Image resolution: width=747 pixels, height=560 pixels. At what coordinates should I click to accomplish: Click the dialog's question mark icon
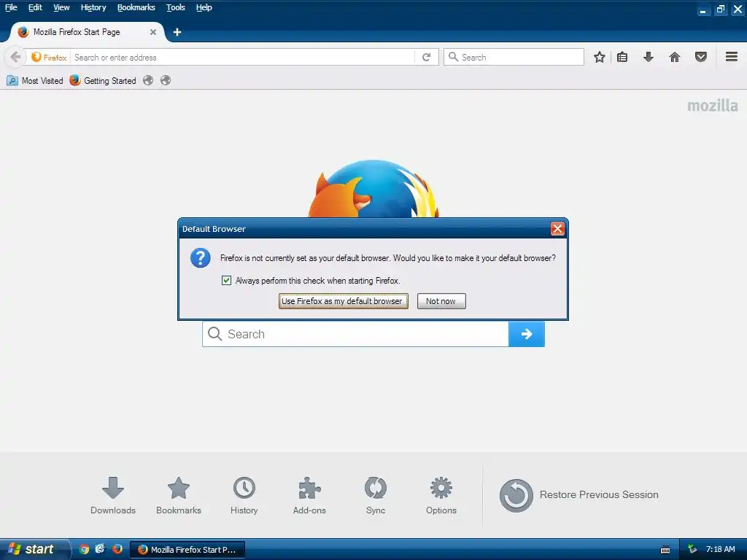tap(200, 257)
